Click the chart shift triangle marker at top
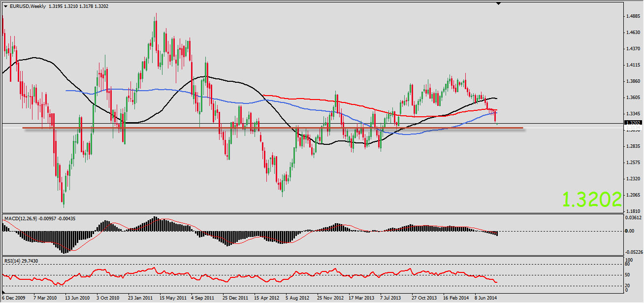Viewport: 644px width, 303px height. tap(499, 3)
